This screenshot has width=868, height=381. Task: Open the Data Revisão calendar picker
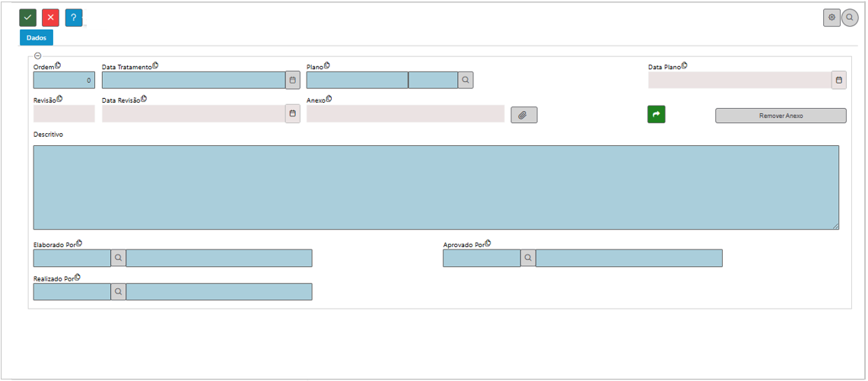point(293,113)
